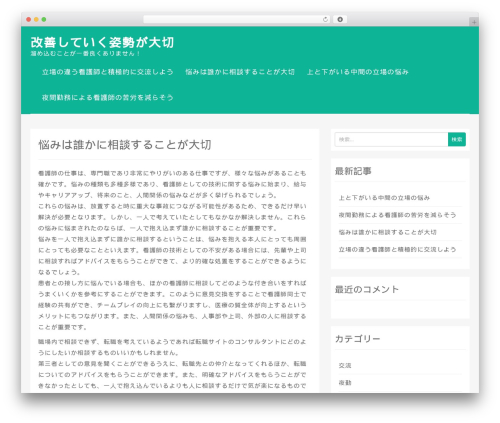Click the round extension icon beside address bar

[x=340, y=19]
